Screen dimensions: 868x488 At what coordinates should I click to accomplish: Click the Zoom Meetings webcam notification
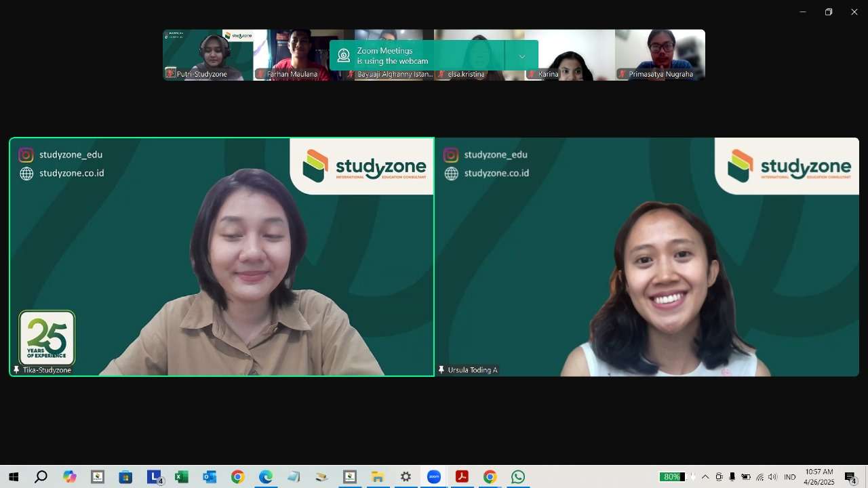pos(417,56)
